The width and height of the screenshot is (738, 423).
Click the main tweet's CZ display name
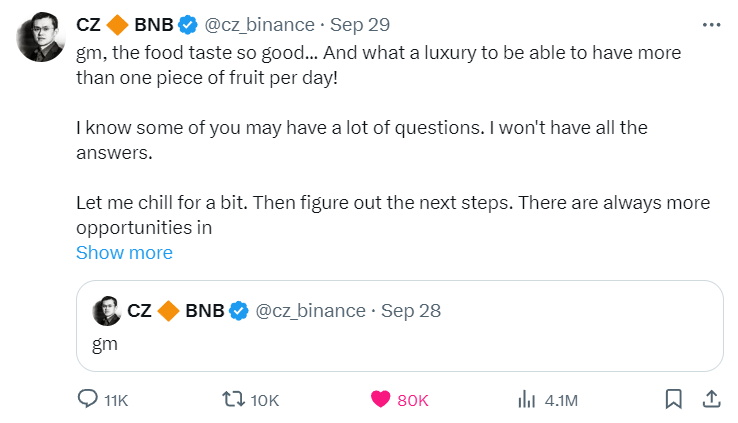(89, 23)
